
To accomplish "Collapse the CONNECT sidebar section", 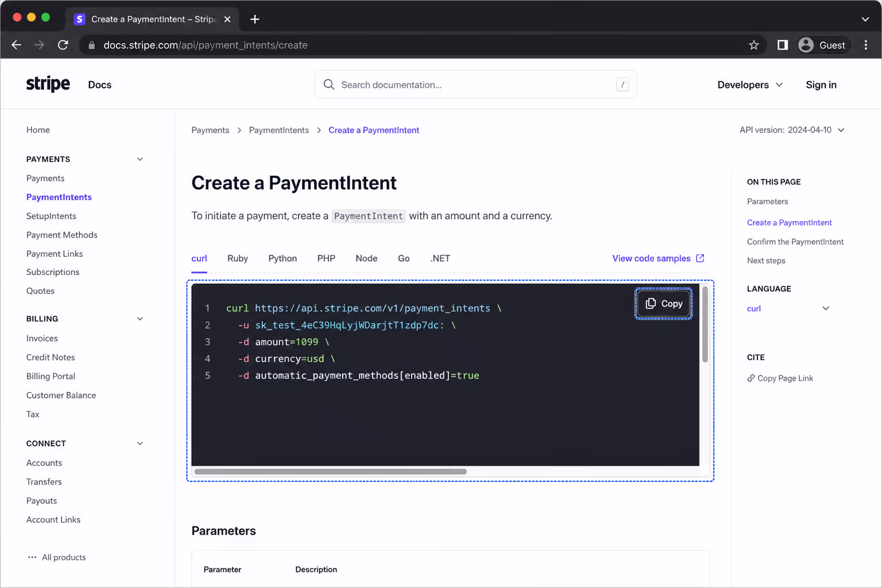I will point(140,443).
